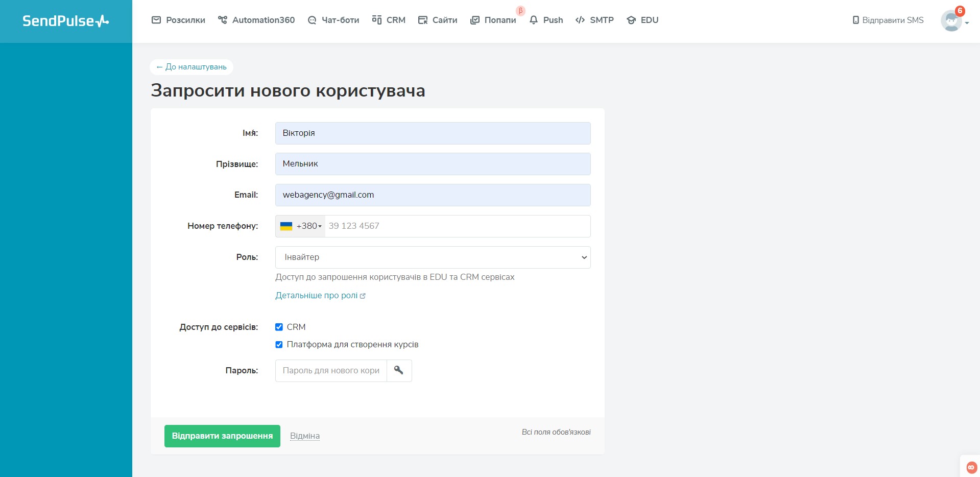Click the Відміна cancel link

click(x=305, y=436)
